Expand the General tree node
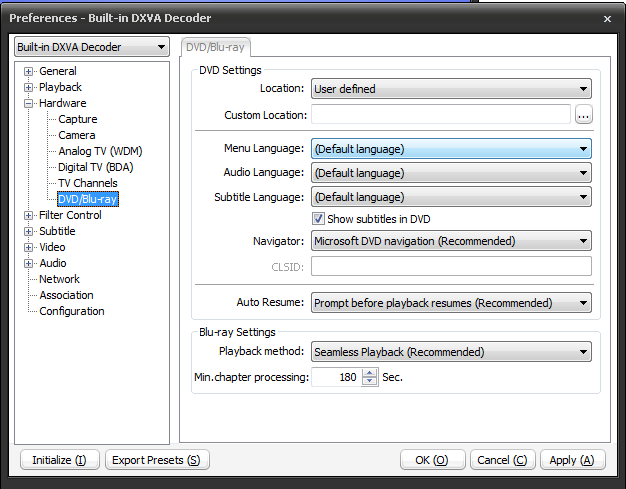Viewport: 626px width, 489px height. pos(29,71)
